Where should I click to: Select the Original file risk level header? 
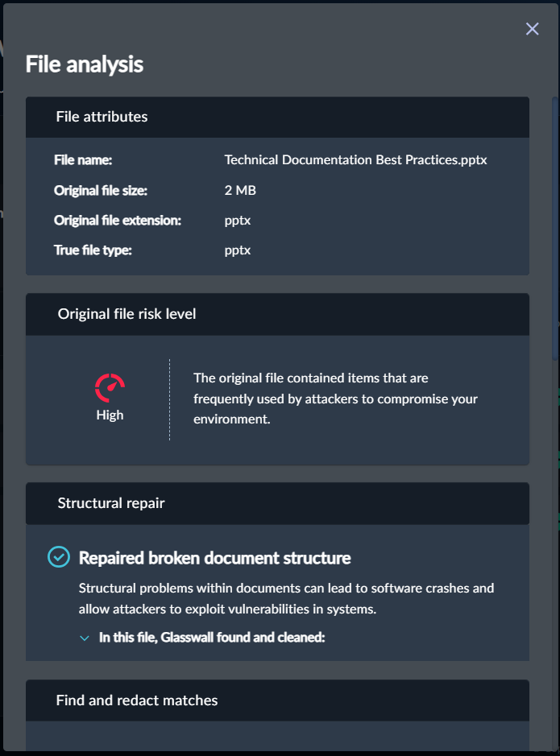click(x=127, y=314)
